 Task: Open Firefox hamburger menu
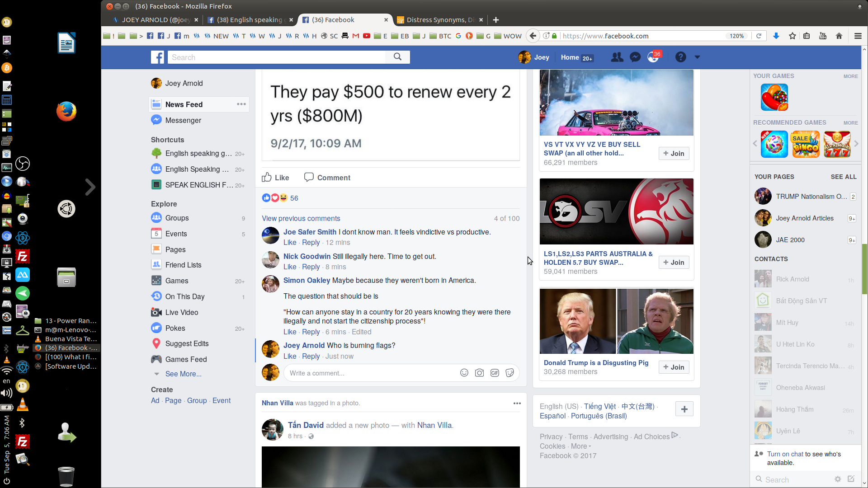[x=858, y=36]
